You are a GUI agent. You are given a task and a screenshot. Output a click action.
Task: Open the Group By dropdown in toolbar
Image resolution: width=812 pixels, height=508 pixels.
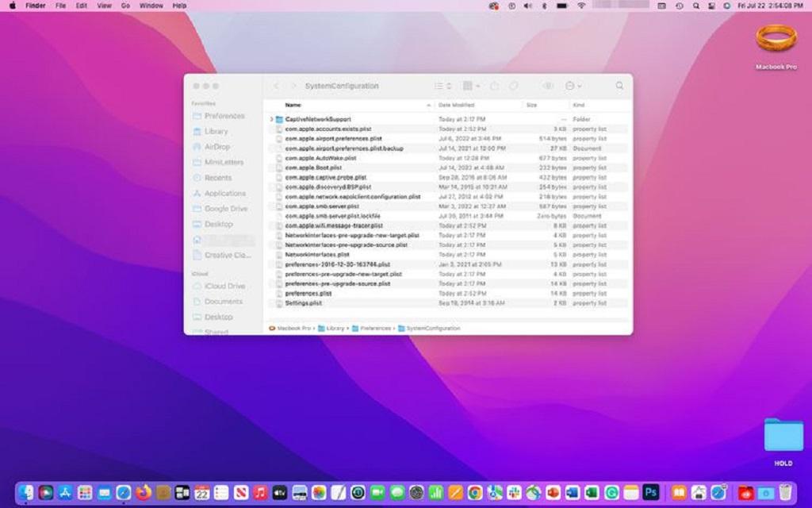[471, 86]
